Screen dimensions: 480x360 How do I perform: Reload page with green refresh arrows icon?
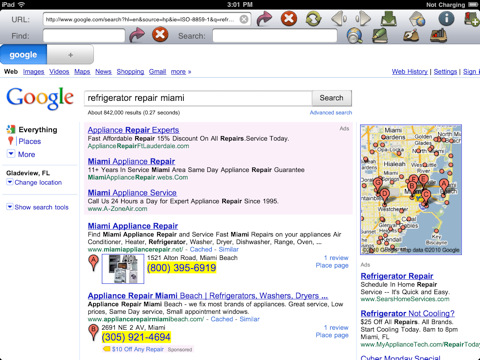click(313, 19)
